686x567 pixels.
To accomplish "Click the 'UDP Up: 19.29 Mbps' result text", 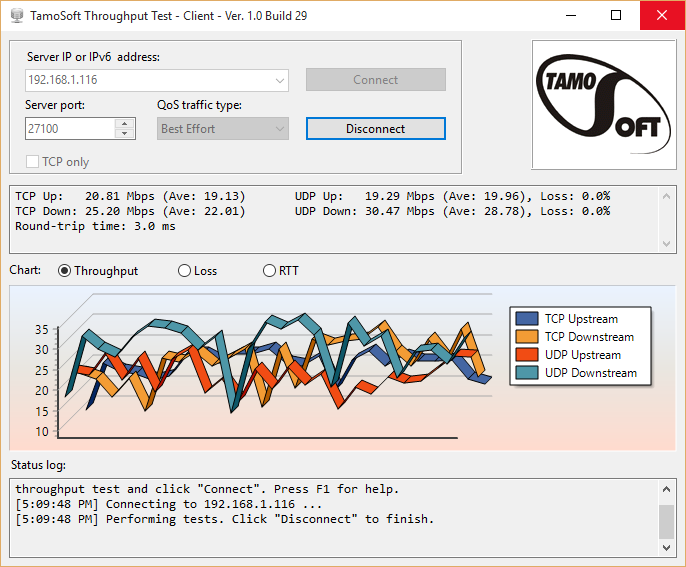I will coord(452,196).
